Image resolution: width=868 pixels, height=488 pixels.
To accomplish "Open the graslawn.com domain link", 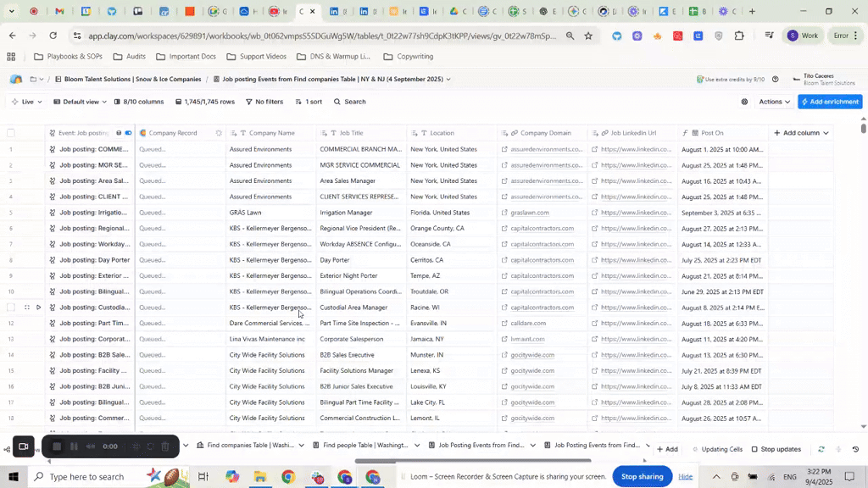I will click(530, 213).
